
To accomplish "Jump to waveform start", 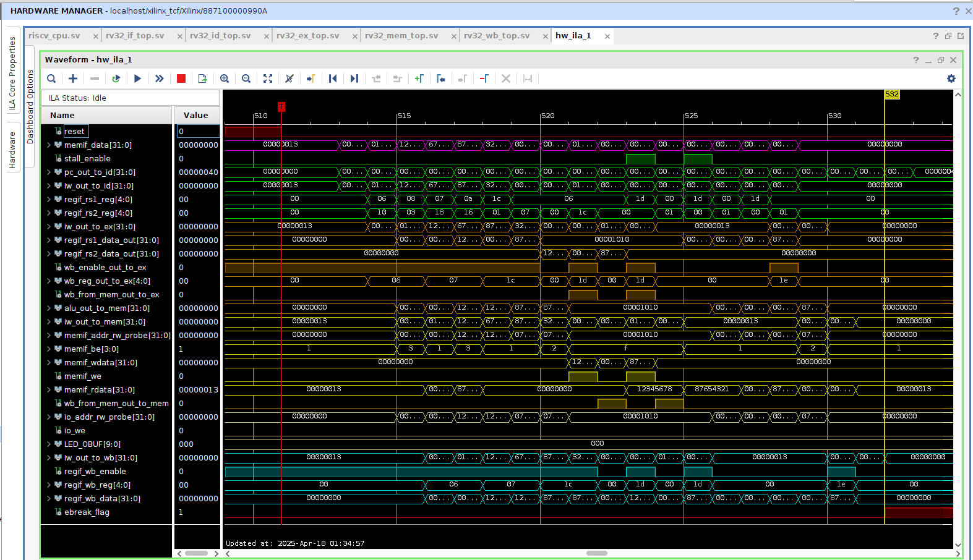I will (x=333, y=78).
